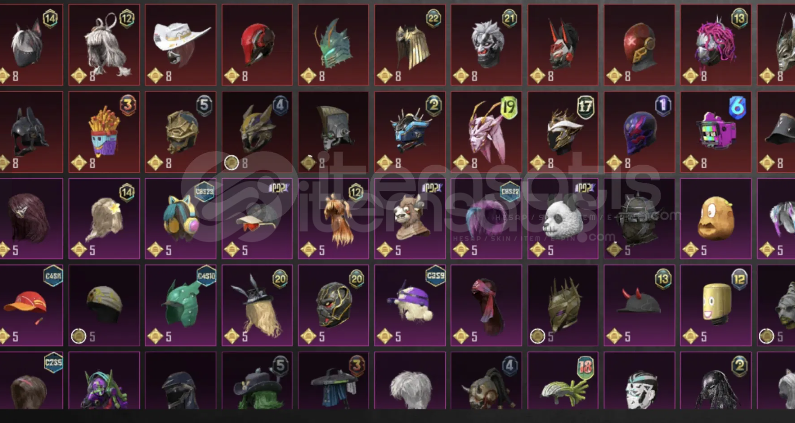Click the grey-haired joker mask numbered 21

pos(486,45)
